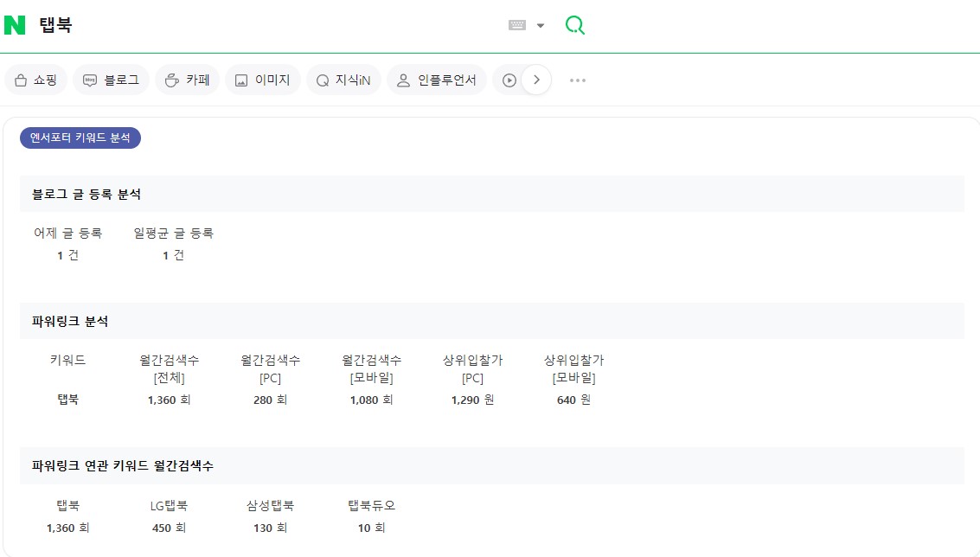Open the keyboard input dropdown arrow
This screenshot has width=980, height=557.
click(541, 25)
